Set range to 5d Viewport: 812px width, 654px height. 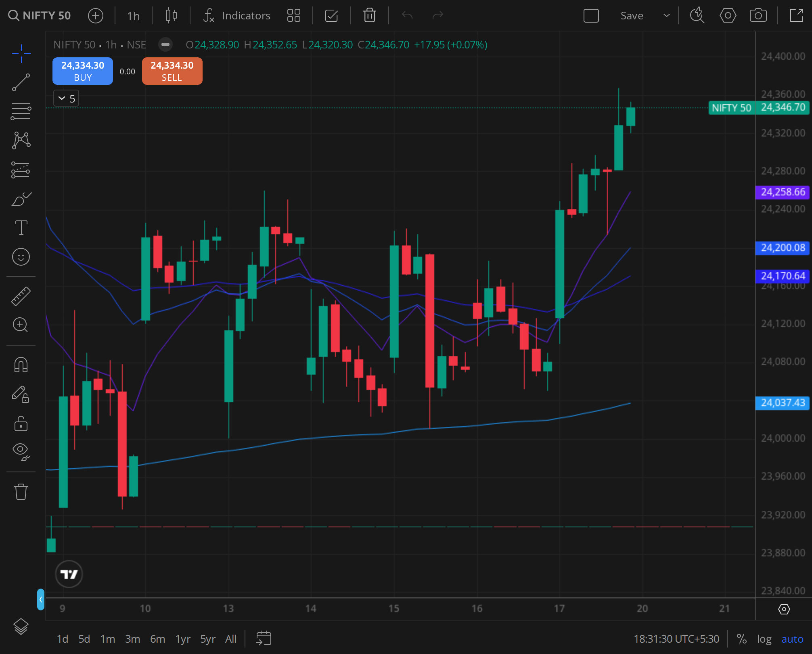(84, 639)
